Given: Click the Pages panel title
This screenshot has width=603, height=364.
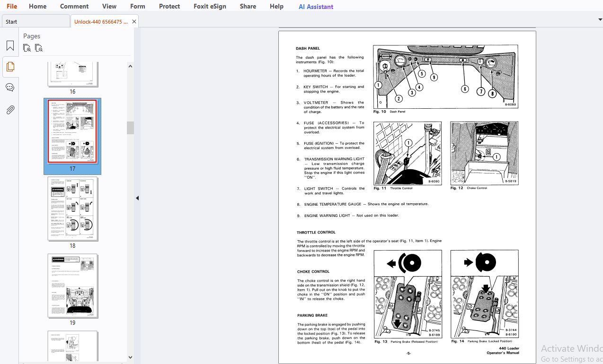Looking at the screenshot, I should [x=32, y=36].
